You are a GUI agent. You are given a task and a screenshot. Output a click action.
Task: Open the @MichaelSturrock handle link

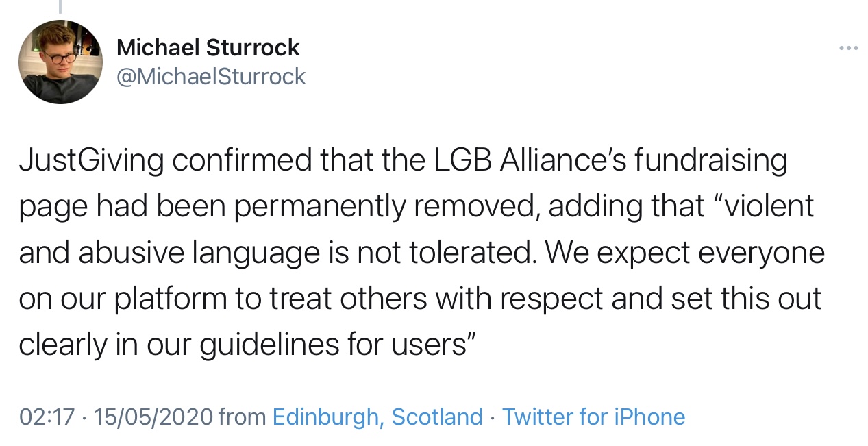coord(211,76)
